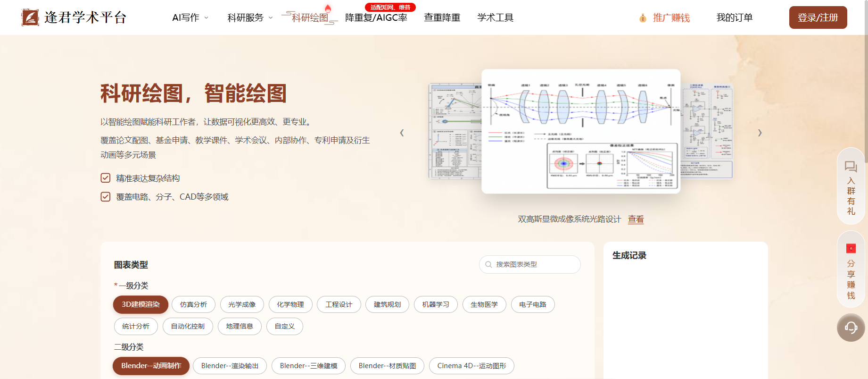
Task: Select the 电子电路 category
Action: click(533, 304)
